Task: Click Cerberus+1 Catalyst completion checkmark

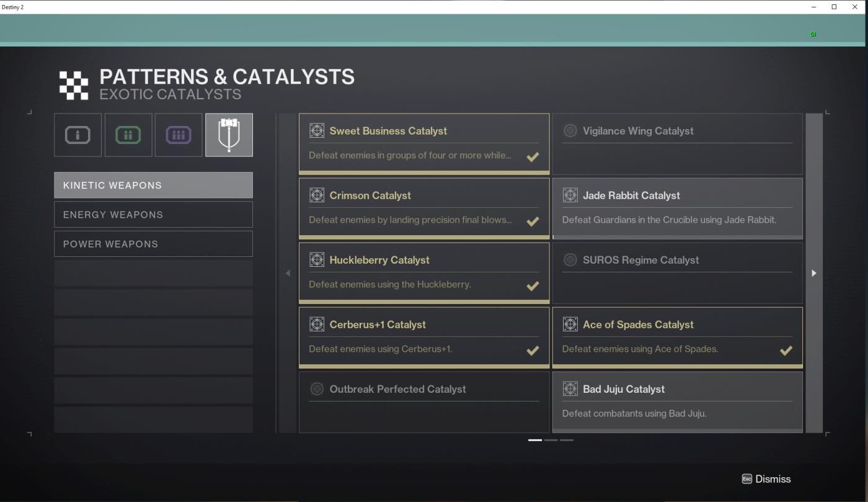Action: [533, 350]
